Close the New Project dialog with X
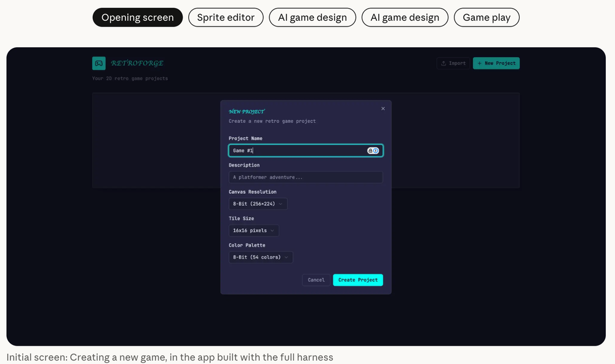 pos(383,109)
